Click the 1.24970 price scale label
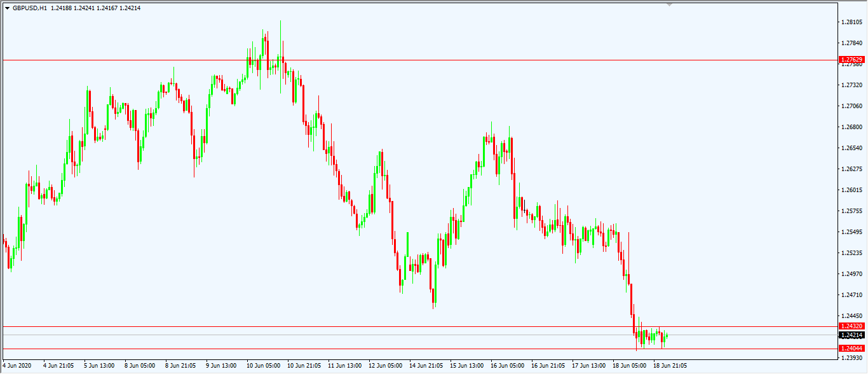 coord(851,274)
